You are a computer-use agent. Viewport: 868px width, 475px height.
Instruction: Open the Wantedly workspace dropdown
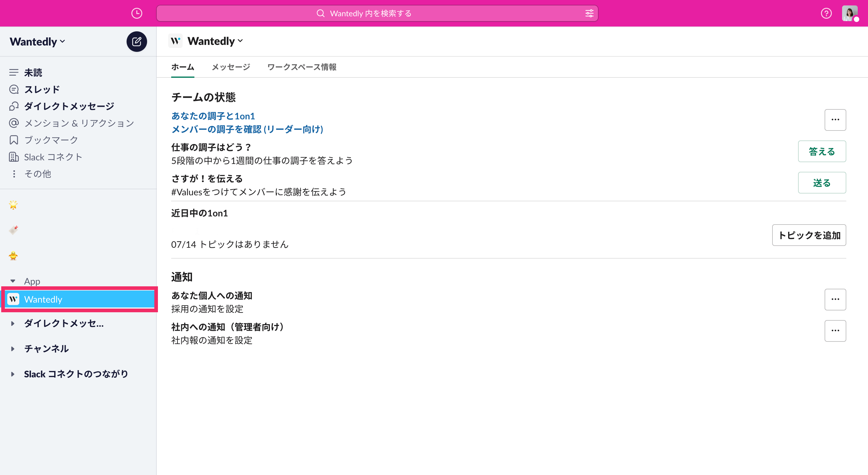coord(37,42)
